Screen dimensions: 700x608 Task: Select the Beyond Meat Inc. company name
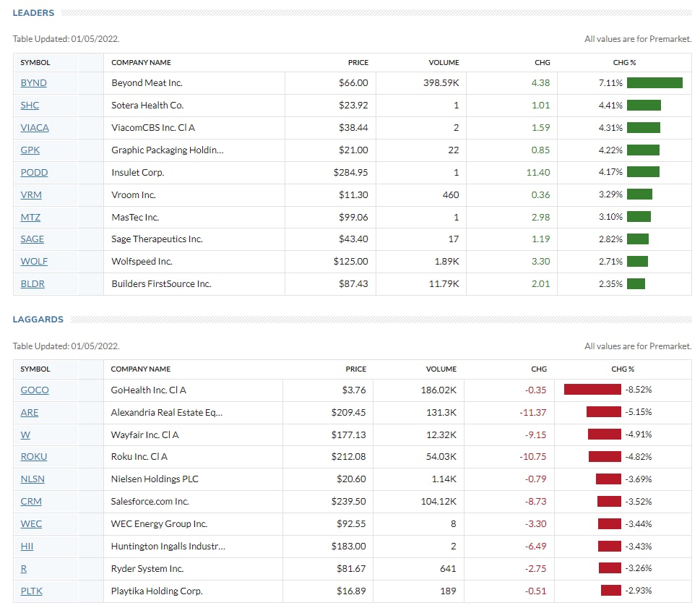click(x=147, y=83)
